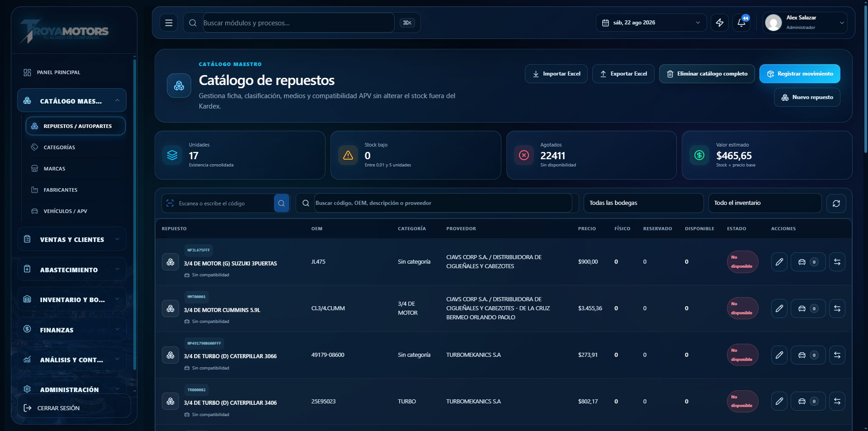Click the barcode scan search button
This screenshot has width=868, height=431.
tap(281, 203)
